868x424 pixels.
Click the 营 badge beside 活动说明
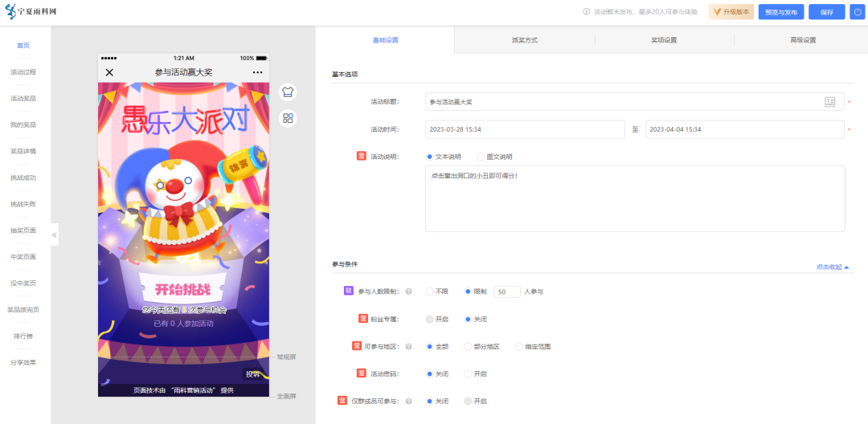click(361, 157)
